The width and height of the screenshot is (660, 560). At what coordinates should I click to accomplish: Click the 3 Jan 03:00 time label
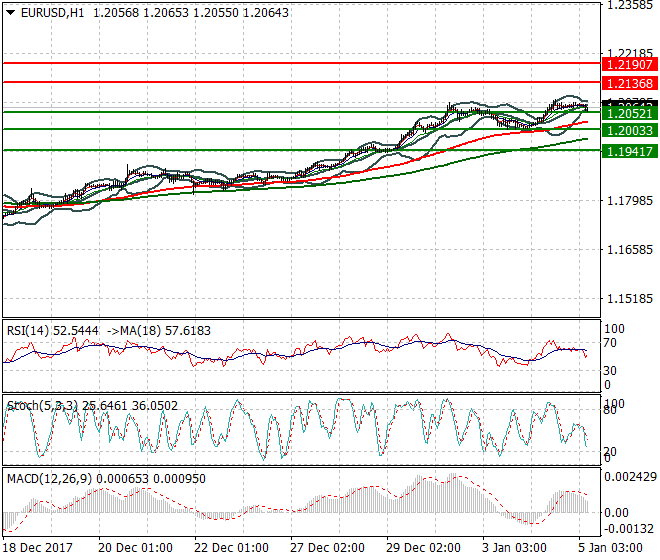tap(514, 548)
